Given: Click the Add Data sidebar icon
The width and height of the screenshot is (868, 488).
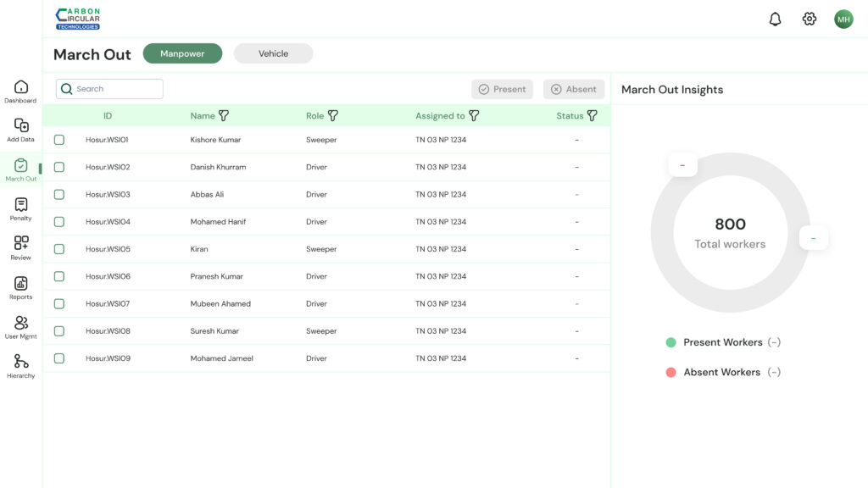Looking at the screenshot, I should [21, 125].
